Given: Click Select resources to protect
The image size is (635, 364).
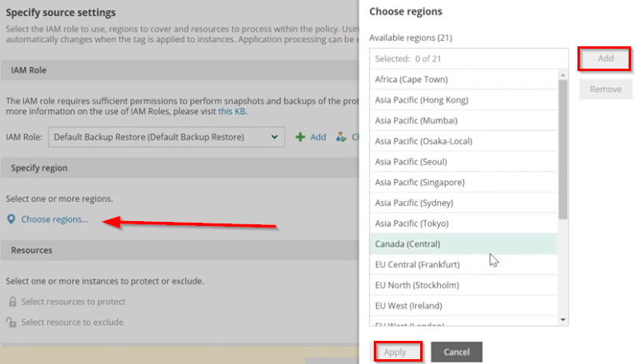Looking at the screenshot, I should click(x=73, y=302).
